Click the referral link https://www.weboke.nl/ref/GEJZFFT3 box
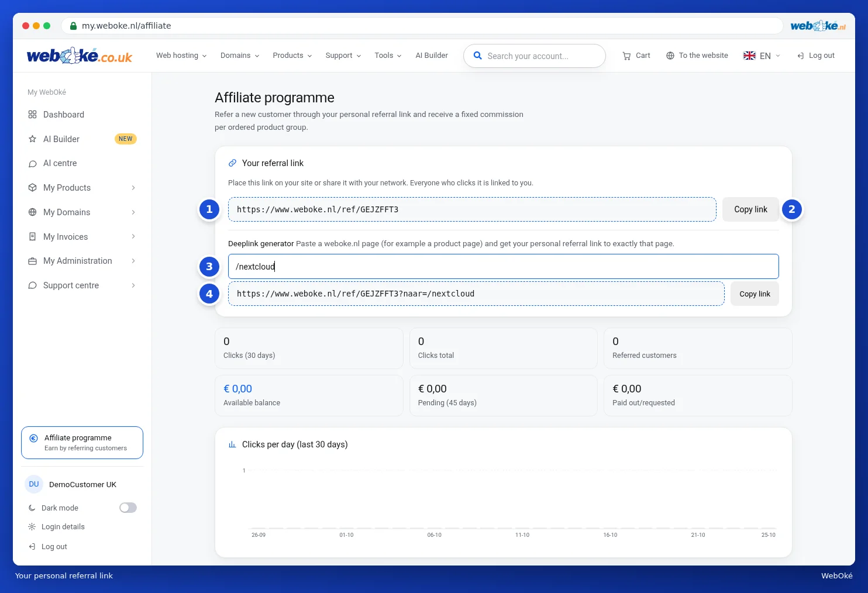Screen dimensions: 868x593 [x=472, y=209]
